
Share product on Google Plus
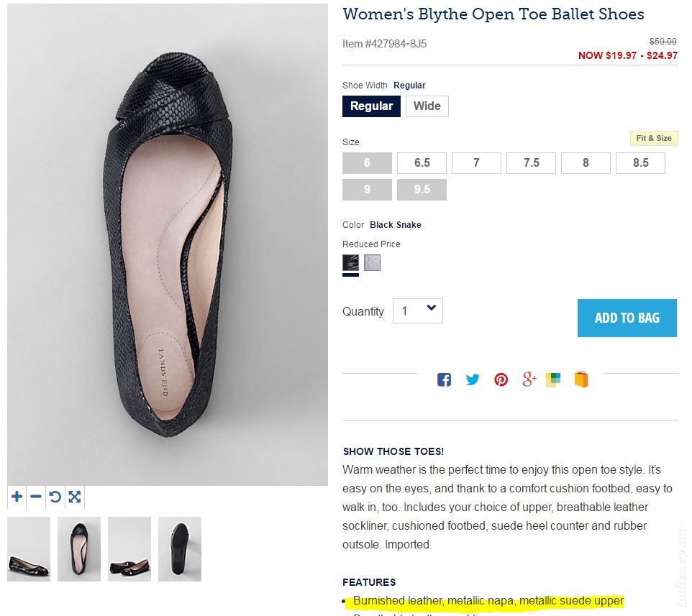coord(529,380)
